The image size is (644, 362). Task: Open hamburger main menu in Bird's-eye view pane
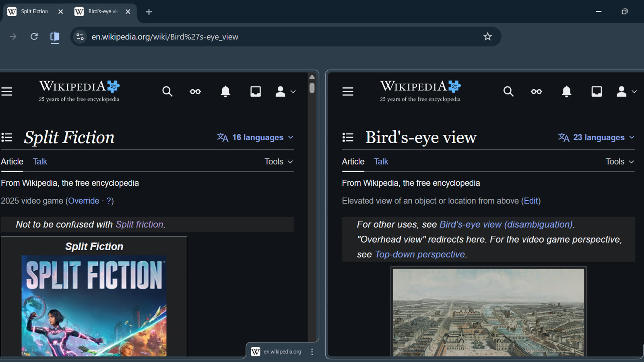point(348,92)
